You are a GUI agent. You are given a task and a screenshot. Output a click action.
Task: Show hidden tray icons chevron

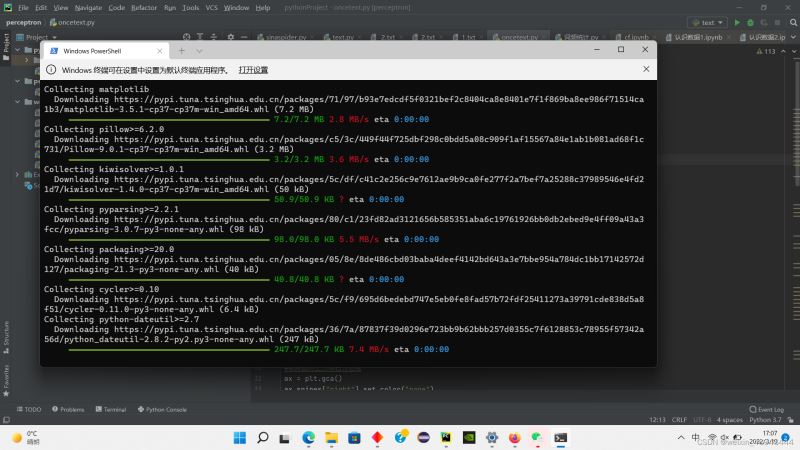click(x=681, y=438)
